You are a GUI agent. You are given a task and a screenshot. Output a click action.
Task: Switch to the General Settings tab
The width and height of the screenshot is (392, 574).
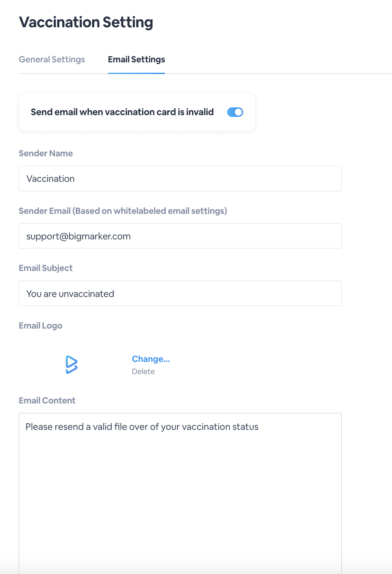click(52, 59)
